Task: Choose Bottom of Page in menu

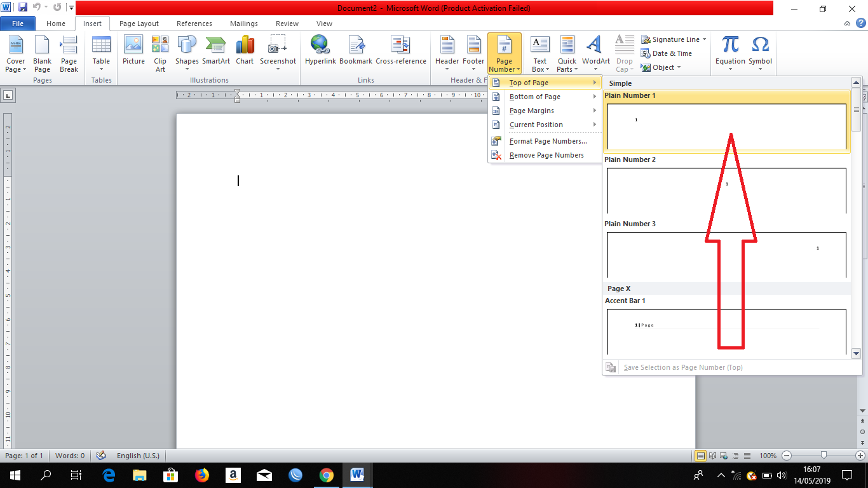Action: pos(545,97)
